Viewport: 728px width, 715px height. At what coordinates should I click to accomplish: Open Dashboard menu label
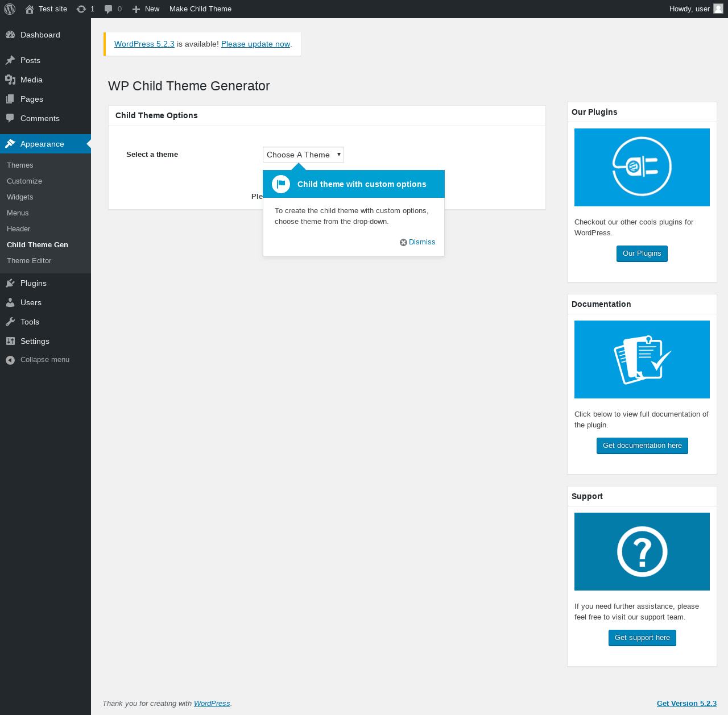click(x=40, y=35)
